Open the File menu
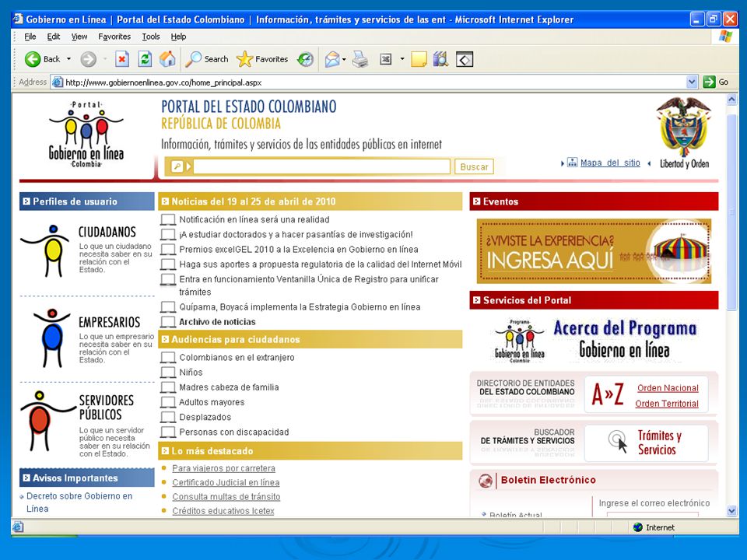 30,37
